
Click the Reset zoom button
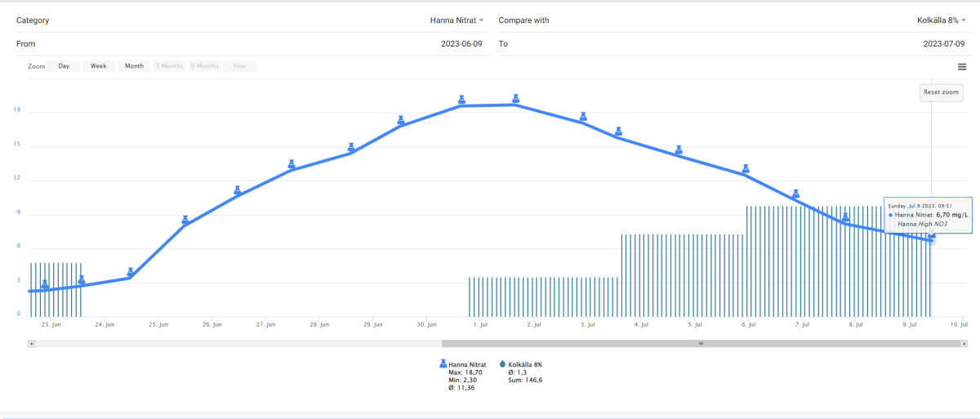(941, 92)
